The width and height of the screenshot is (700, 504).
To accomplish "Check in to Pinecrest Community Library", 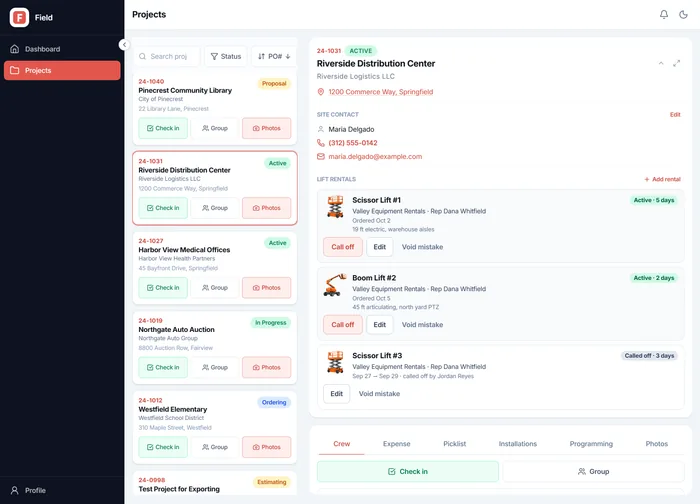I will [x=163, y=128].
